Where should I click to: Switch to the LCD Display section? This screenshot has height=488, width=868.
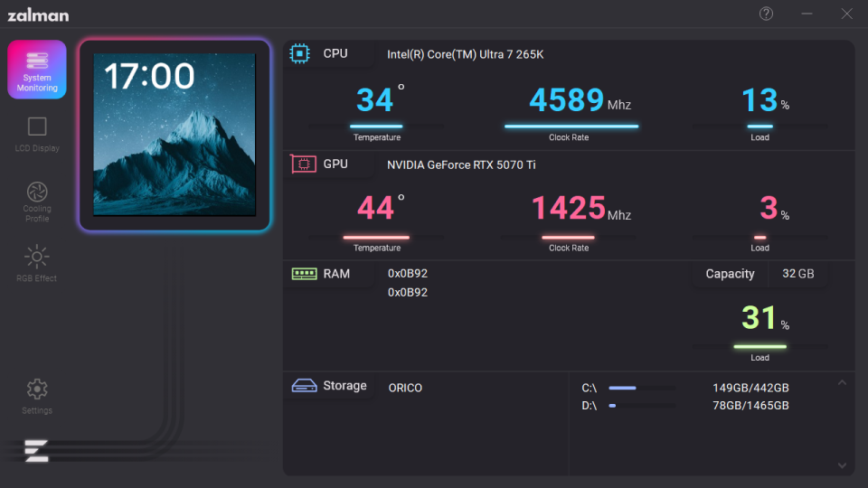pos(37,135)
